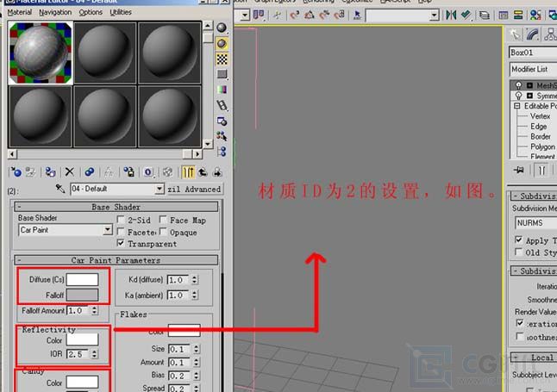Click the Falloff gray color swatch
This screenshot has height=392, width=557.
click(82, 295)
